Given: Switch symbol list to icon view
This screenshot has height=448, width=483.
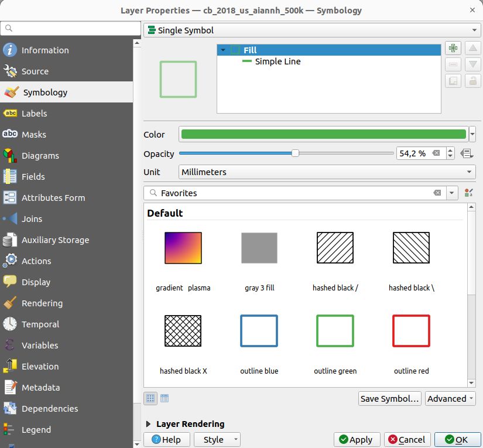Looking at the screenshot, I should (x=150, y=398).
